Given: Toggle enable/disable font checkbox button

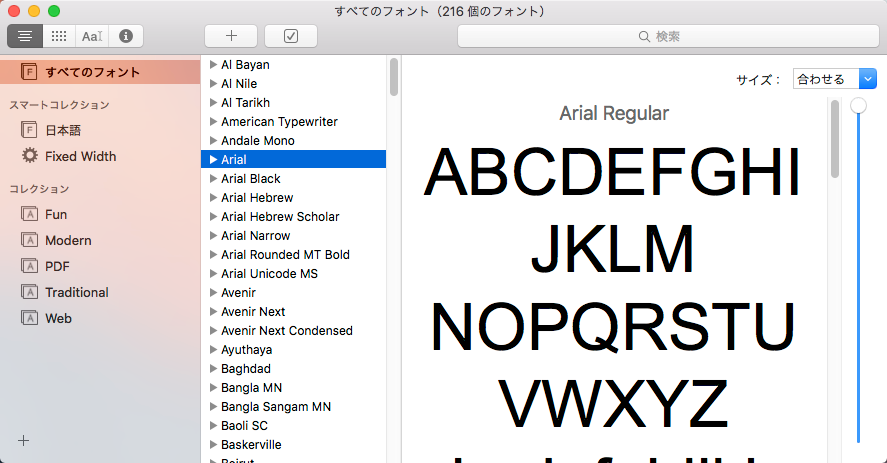Looking at the screenshot, I should [291, 36].
